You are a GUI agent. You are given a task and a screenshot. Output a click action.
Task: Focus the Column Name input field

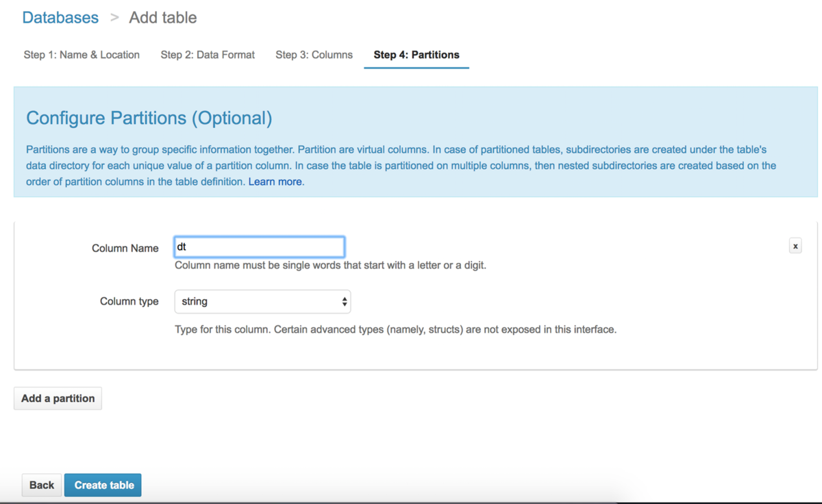260,247
